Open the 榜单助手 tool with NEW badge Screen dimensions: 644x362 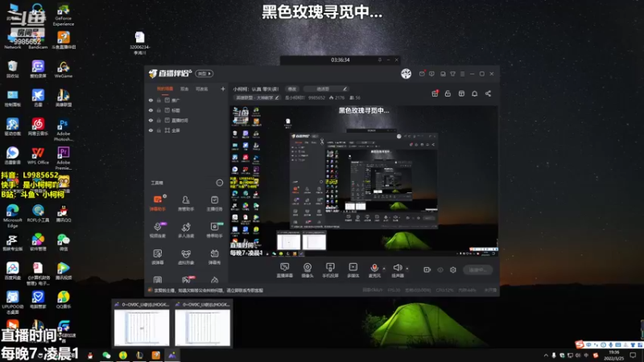(x=214, y=230)
